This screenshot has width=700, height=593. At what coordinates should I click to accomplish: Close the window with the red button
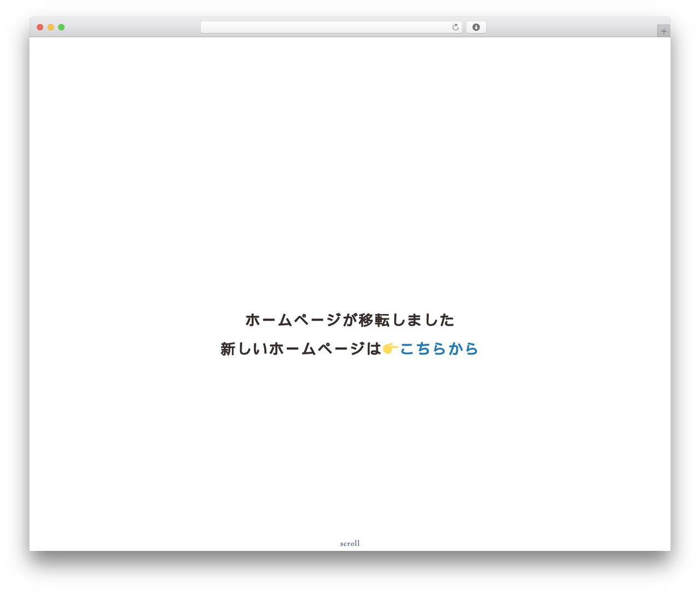(x=40, y=27)
